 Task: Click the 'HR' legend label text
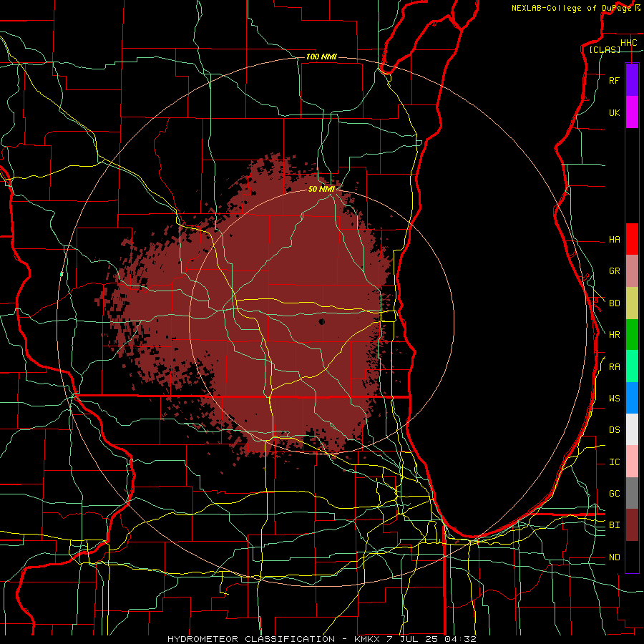[x=614, y=335]
